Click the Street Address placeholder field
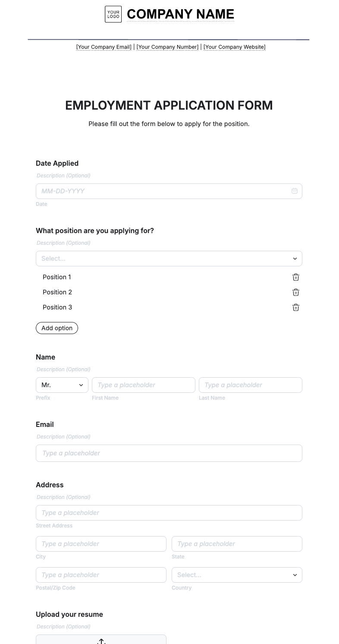Viewport: 339px width, 644px height. tap(169, 512)
